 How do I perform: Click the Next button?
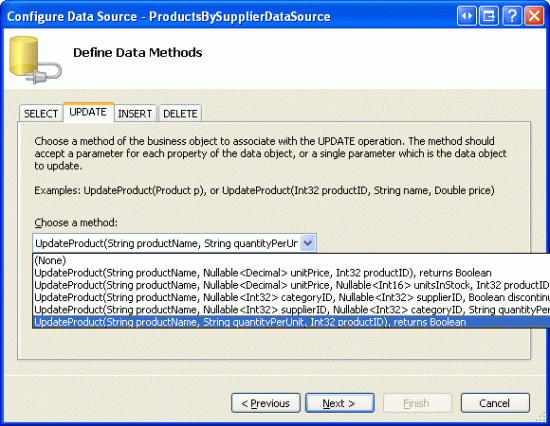pos(340,403)
